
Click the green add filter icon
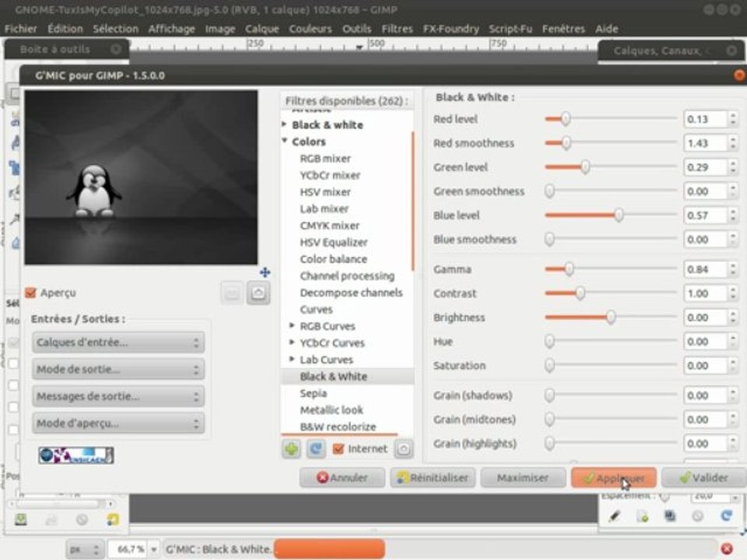(x=292, y=449)
